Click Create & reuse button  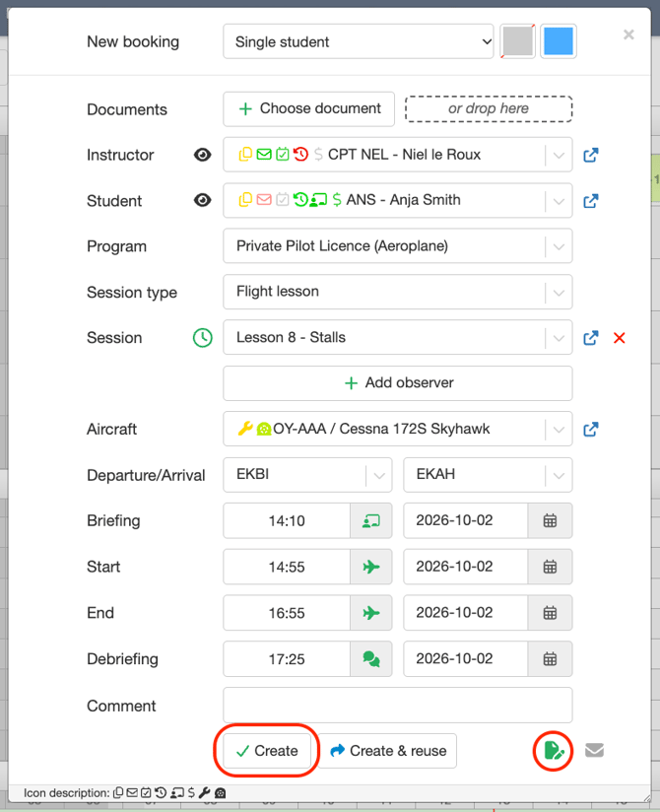point(388,751)
